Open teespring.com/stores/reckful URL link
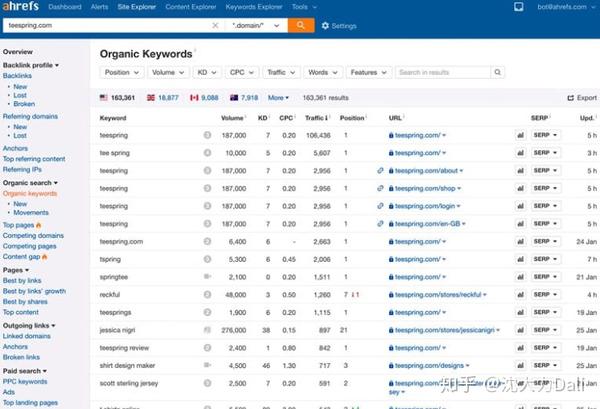Screen dimensions: 600x409 tap(438, 295)
